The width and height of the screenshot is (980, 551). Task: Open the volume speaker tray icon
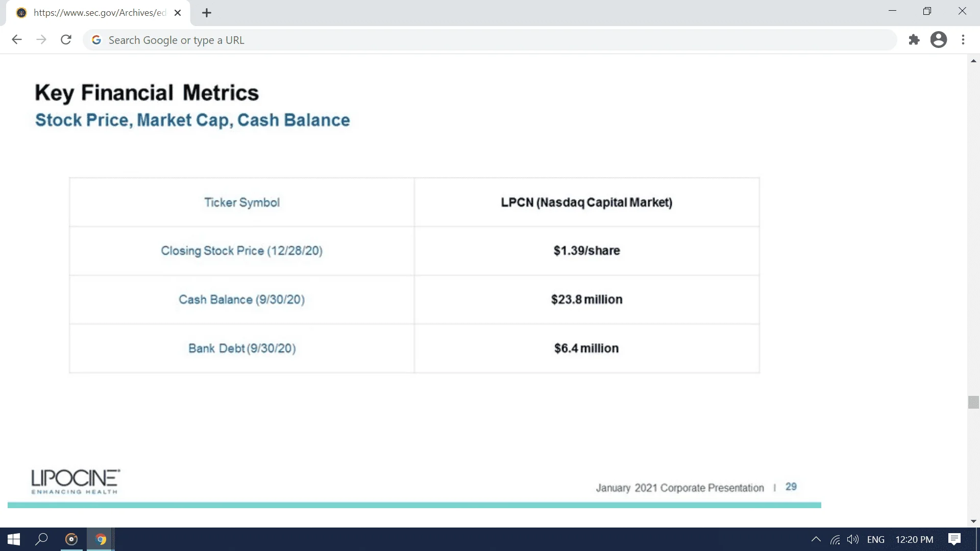coord(853,539)
